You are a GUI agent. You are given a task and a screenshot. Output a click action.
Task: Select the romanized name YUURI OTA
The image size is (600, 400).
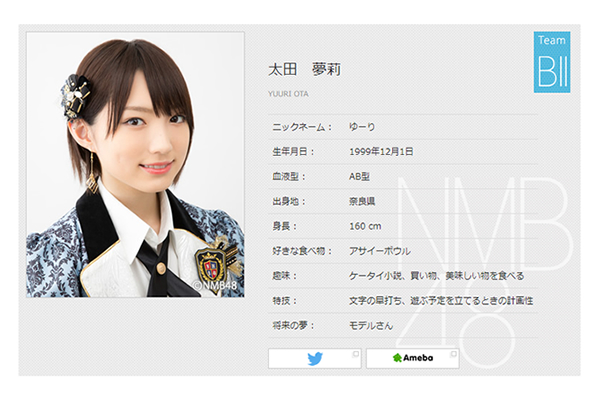[288, 94]
